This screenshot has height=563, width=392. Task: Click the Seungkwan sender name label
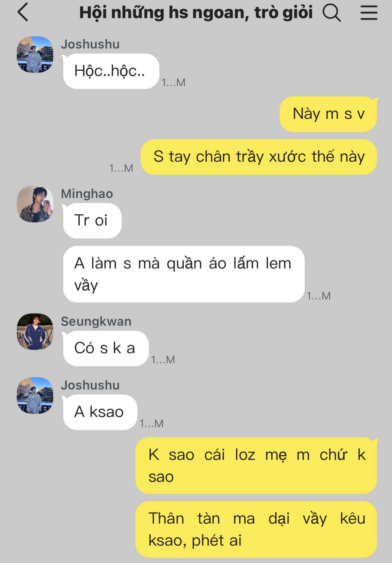[x=96, y=321]
